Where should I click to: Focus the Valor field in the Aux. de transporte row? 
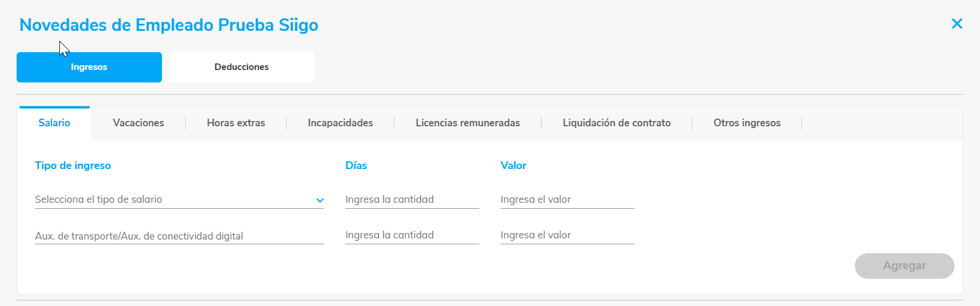click(567, 235)
